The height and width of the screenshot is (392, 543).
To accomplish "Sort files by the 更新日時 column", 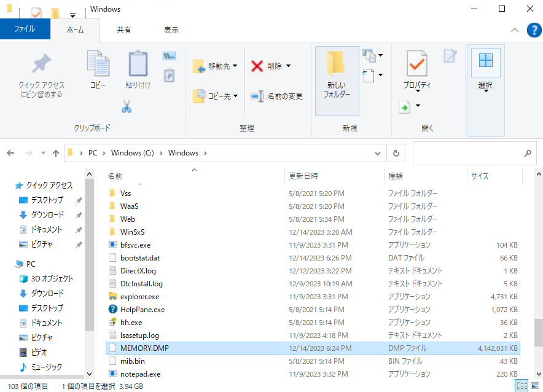I will pos(335,176).
